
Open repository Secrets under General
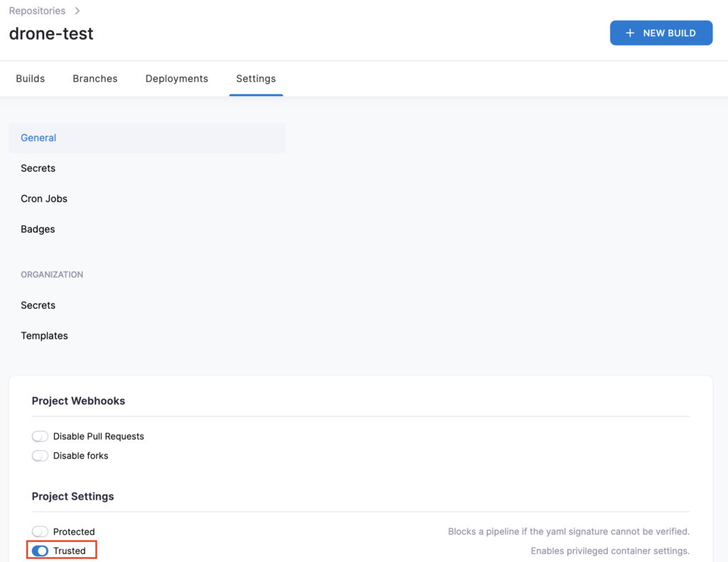38,169
